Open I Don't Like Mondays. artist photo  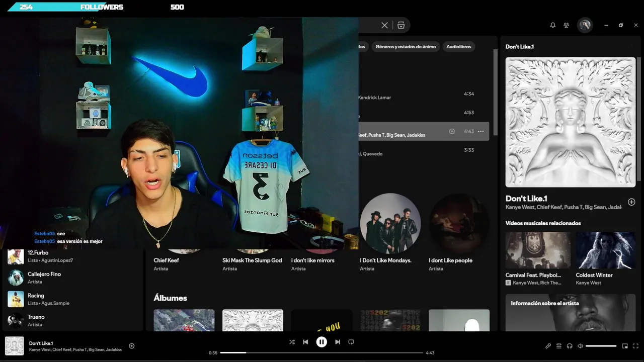(390, 223)
